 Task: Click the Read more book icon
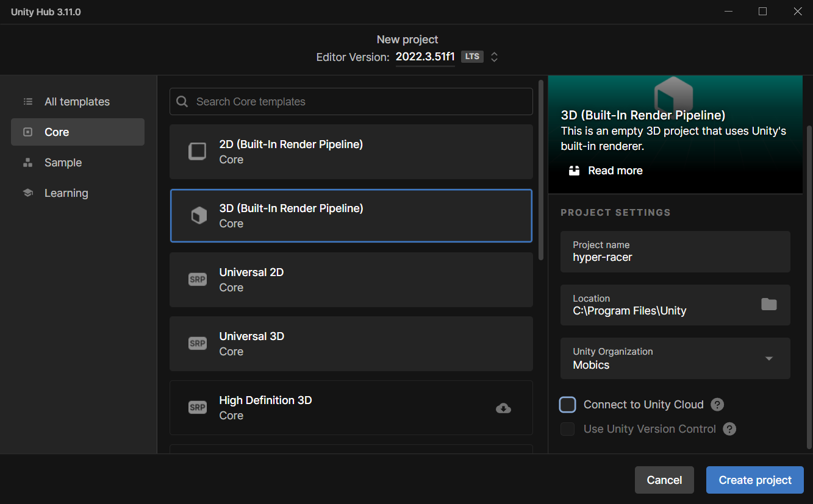coord(574,171)
